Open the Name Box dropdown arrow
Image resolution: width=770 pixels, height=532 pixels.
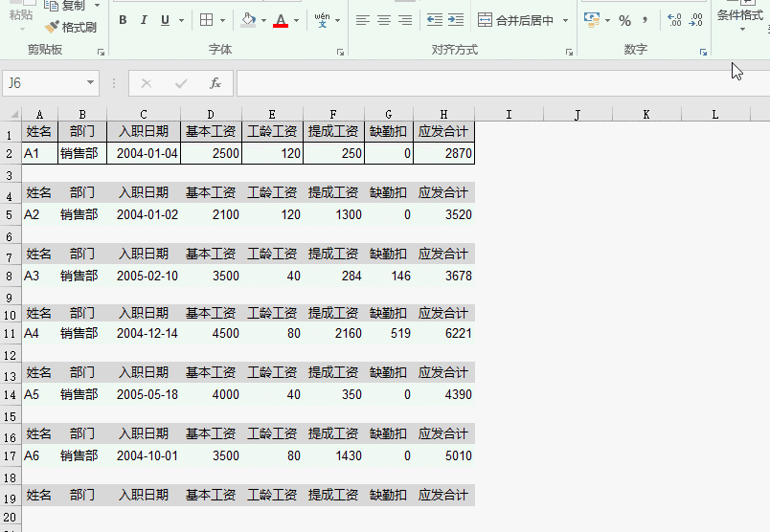coord(91,83)
